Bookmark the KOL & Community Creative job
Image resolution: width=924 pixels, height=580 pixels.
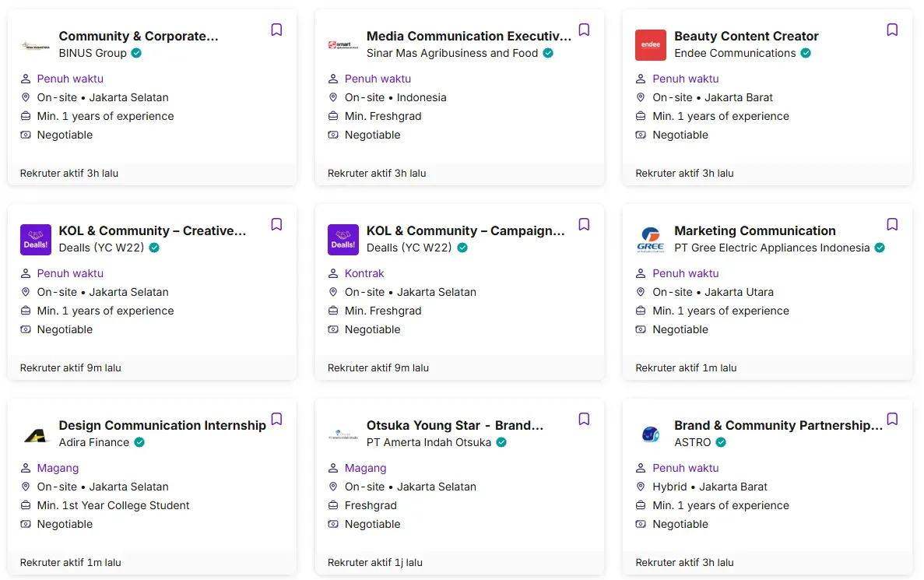[276, 225]
